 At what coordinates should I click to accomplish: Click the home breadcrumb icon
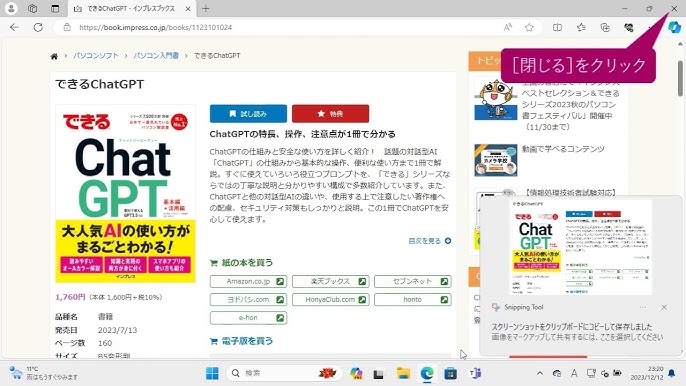(54, 56)
